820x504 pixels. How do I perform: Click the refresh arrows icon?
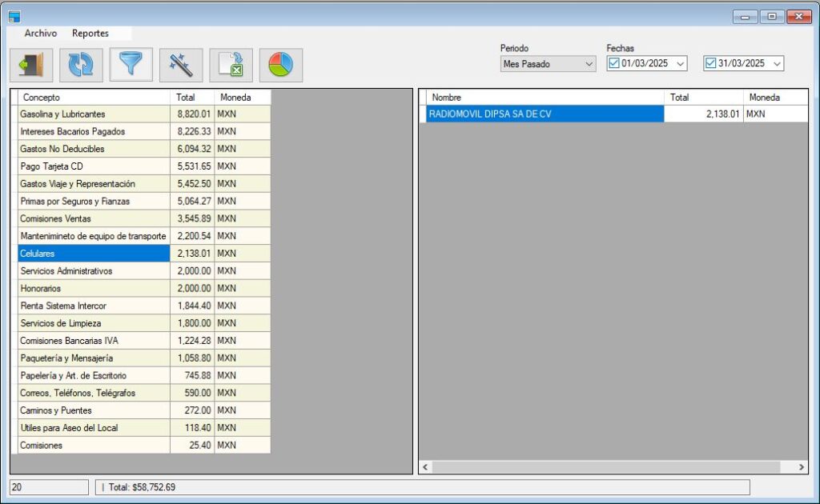(x=81, y=66)
